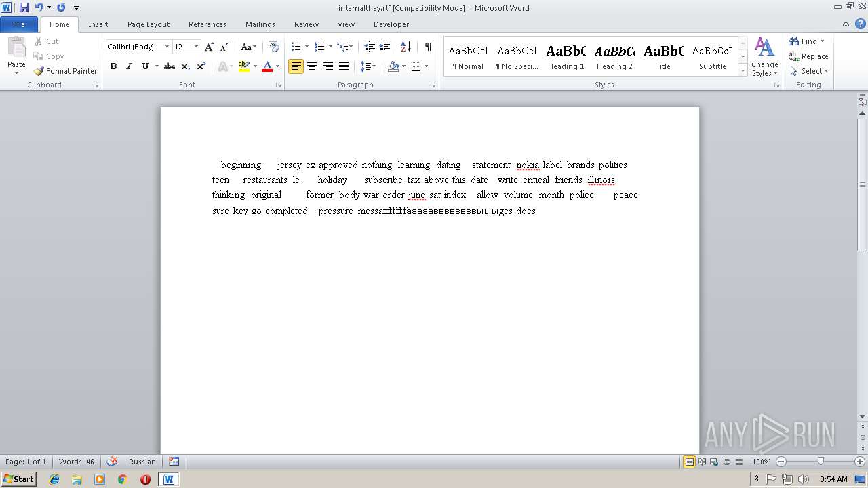The image size is (868, 488).
Task: Open font color picker arrow
Action: [x=277, y=66]
